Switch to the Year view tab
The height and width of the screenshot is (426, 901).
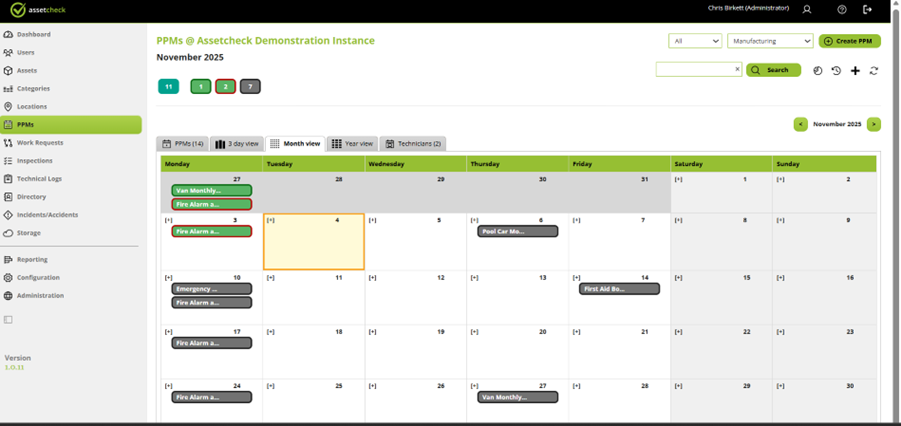tap(352, 144)
